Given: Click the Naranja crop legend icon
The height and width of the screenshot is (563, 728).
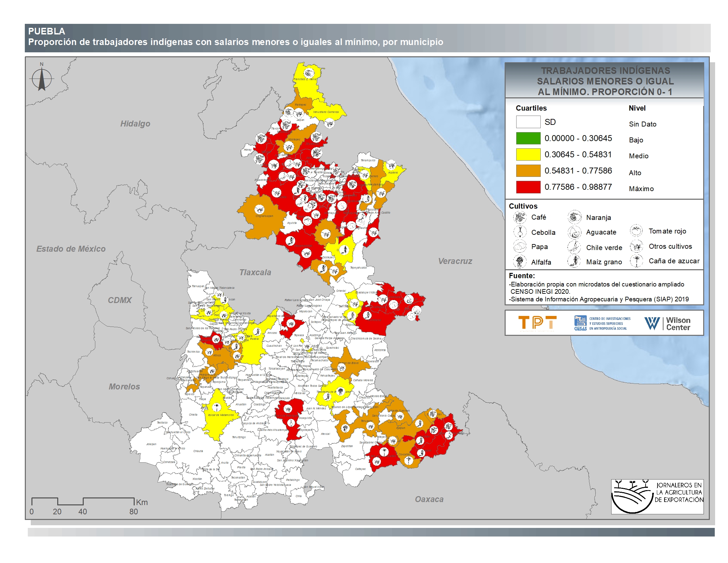Looking at the screenshot, I should point(574,217).
